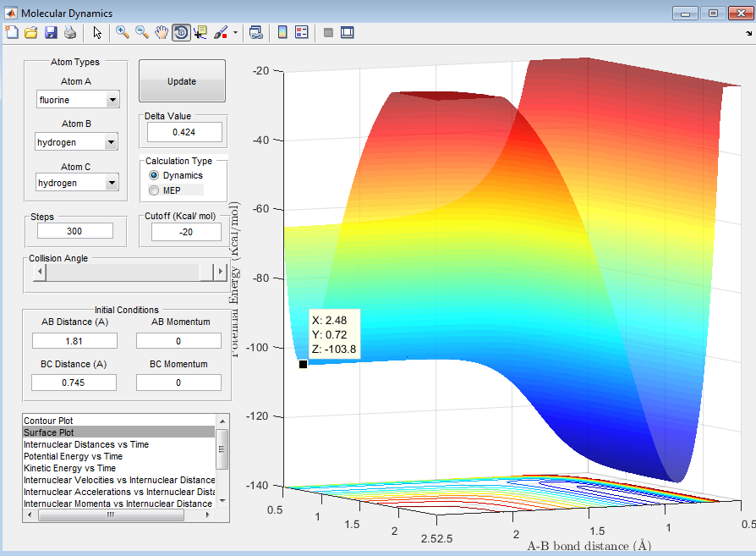Screen dimensions: 756x556
Task: Insert a colorbar from the toolbar
Action: (x=282, y=32)
